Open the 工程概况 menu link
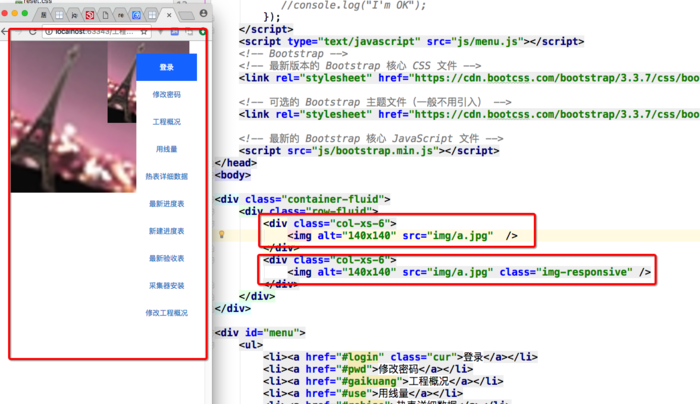The height and width of the screenshot is (404, 700). pos(167,122)
